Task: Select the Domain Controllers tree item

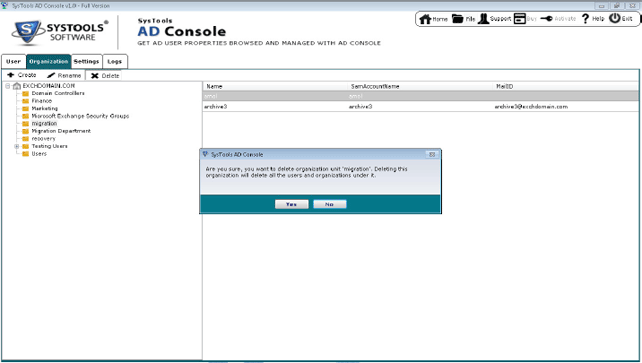Action: 58,93
